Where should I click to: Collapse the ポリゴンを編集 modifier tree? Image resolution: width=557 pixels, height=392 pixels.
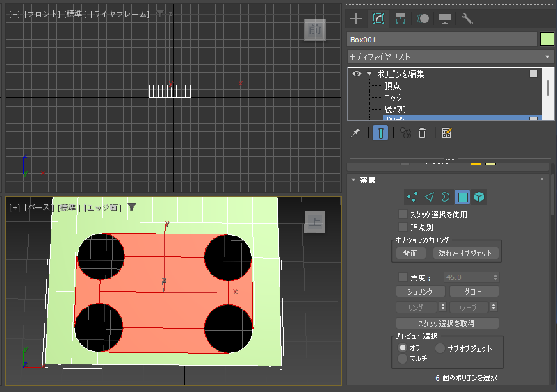(369, 74)
